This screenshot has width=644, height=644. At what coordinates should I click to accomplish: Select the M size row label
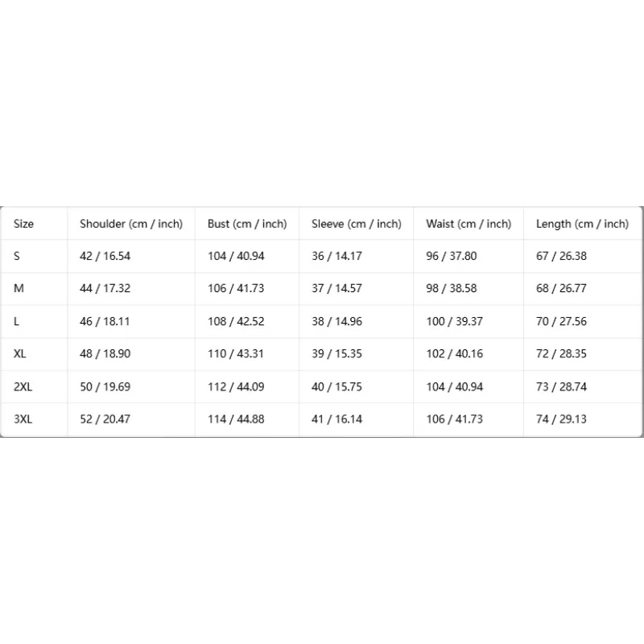point(19,288)
